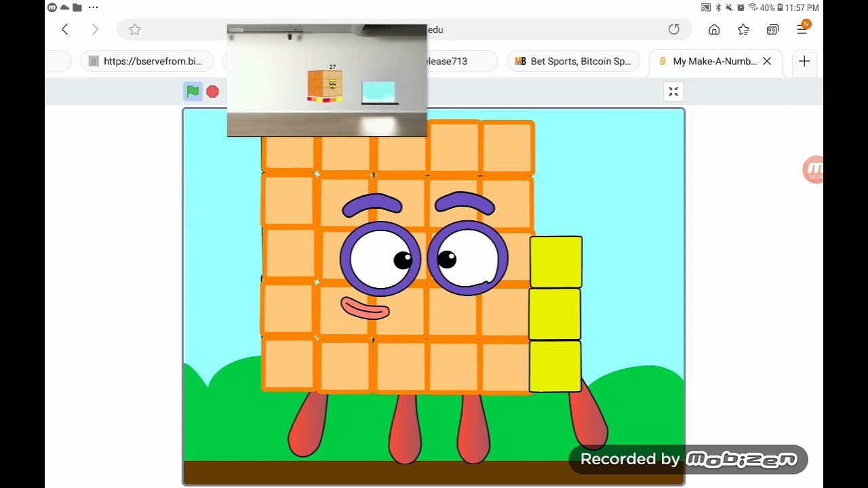Go forward with the browser forward arrow
This screenshot has width=868, height=488.
(x=95, y=29)
